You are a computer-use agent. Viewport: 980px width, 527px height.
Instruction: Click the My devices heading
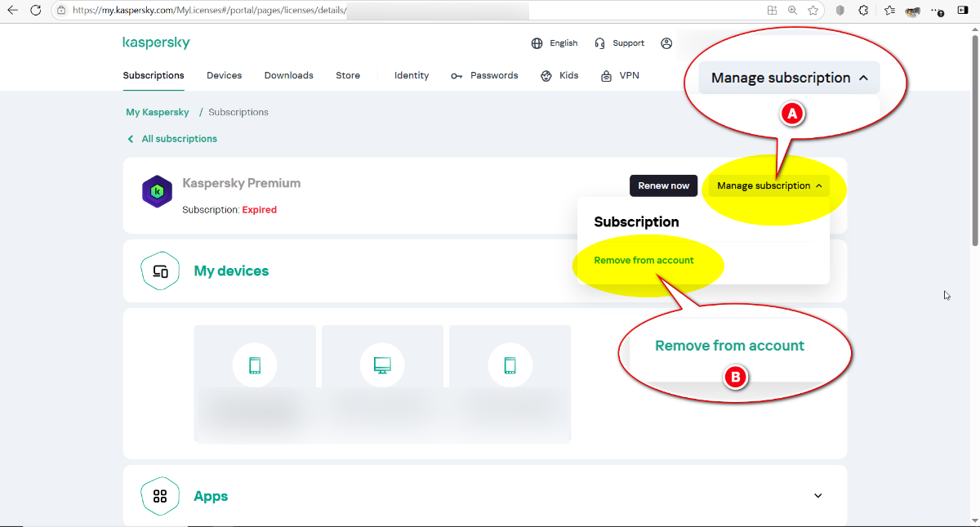tap(231, 270)
